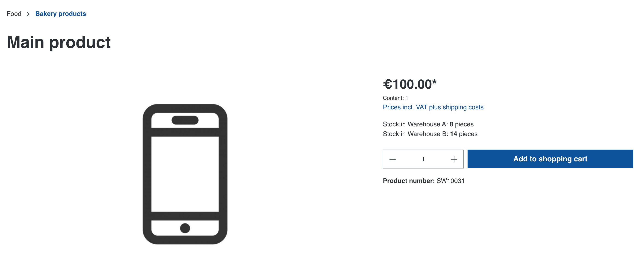Increase quantity with the plus icon
This screenshot has width=644, height=255.
coord(454,159)
